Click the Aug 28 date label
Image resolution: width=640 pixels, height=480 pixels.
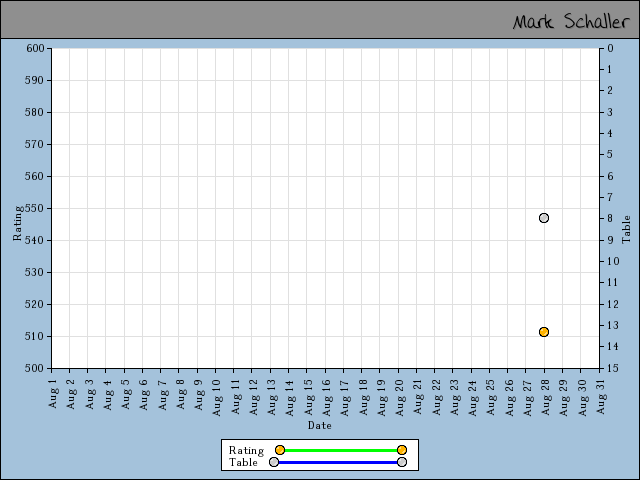[545, 398]
